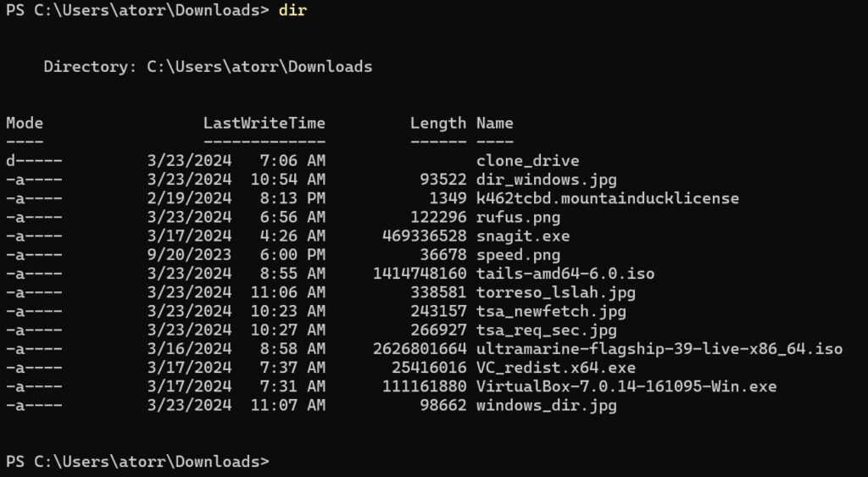Viewport: 868px width, 477px height.
Task: Click the clone_drive directory name
Action: 527,160
